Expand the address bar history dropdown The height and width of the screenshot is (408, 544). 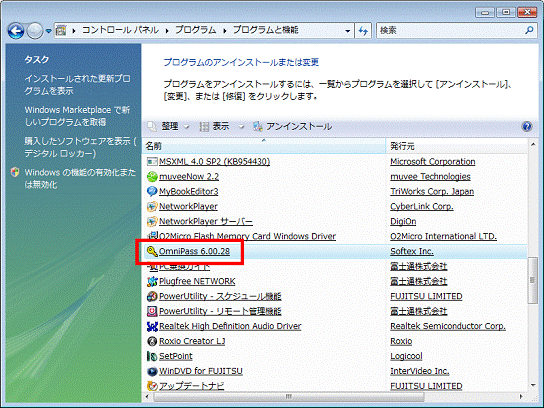pos(347,31)
